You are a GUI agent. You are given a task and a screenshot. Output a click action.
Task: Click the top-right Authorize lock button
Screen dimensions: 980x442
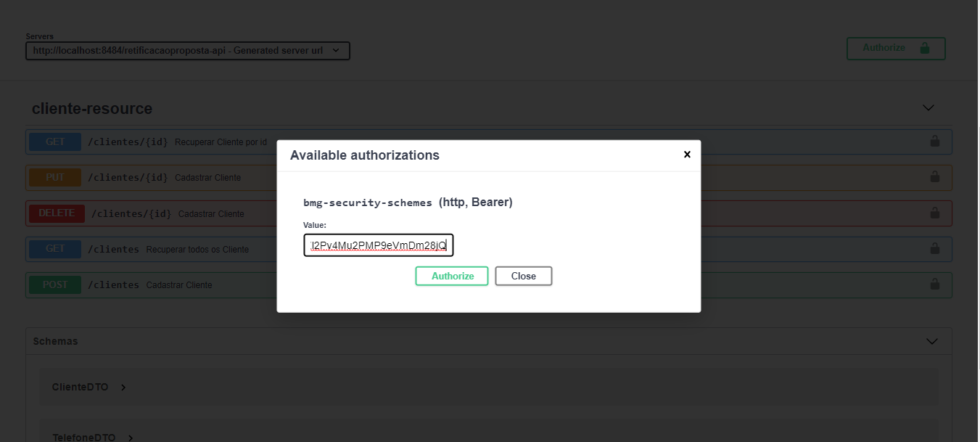coord(896,48)
